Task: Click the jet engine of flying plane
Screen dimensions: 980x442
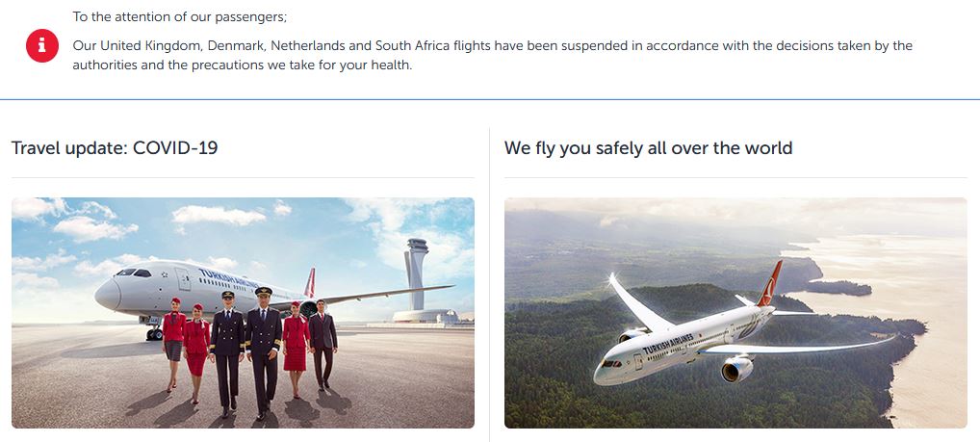Action: tap(737, 369)
